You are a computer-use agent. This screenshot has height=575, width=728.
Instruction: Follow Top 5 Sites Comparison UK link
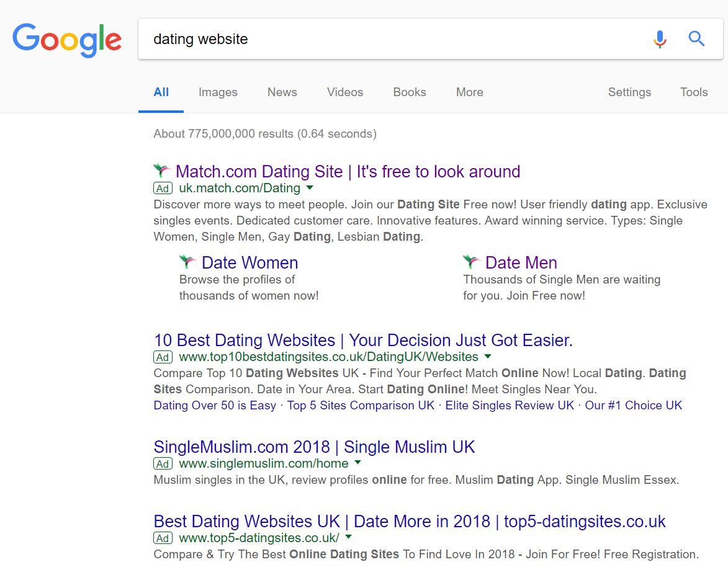click(361, 405)
